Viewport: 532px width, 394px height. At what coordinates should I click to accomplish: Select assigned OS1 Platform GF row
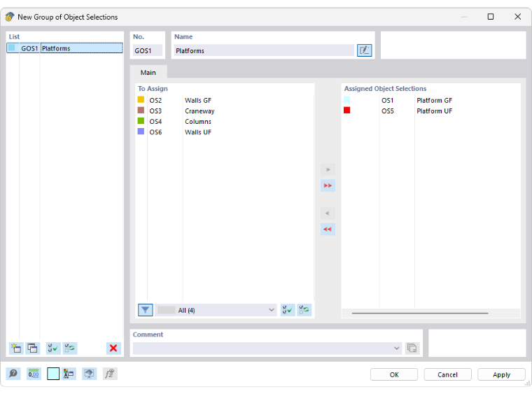[431, 100]
